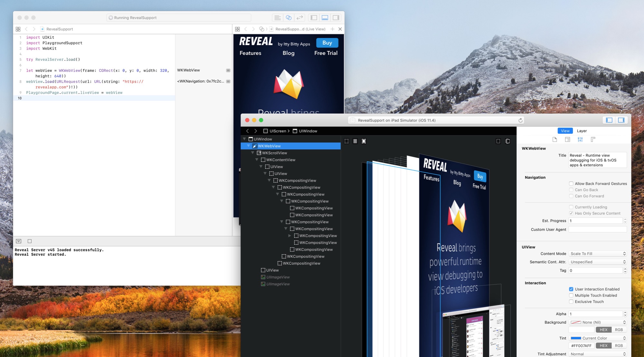The width and height of the screenshot is (644, 357).
Task: Switch canvas to flat 2D view
Action: pyautogui.click(x=498, y=141)
